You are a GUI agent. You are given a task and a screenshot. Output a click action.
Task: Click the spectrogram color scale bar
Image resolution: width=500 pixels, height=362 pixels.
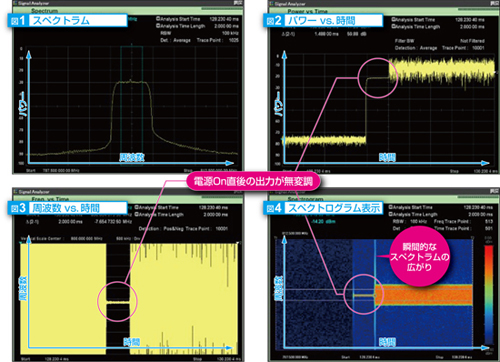click(488, 295)
